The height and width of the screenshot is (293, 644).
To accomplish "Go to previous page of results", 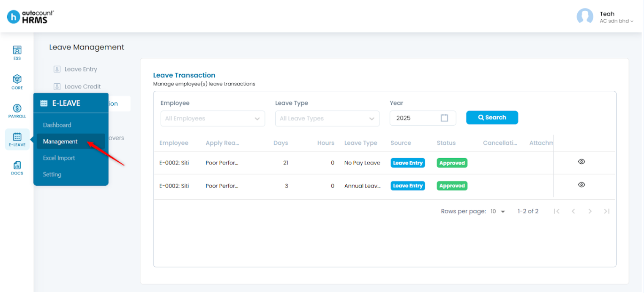I will 573,212.
